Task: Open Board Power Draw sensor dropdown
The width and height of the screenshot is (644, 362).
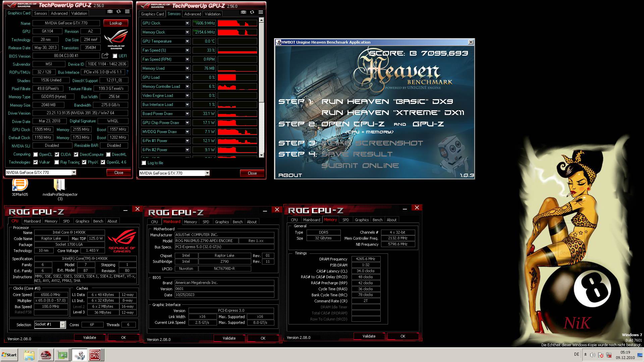Action: coord(187,114)
